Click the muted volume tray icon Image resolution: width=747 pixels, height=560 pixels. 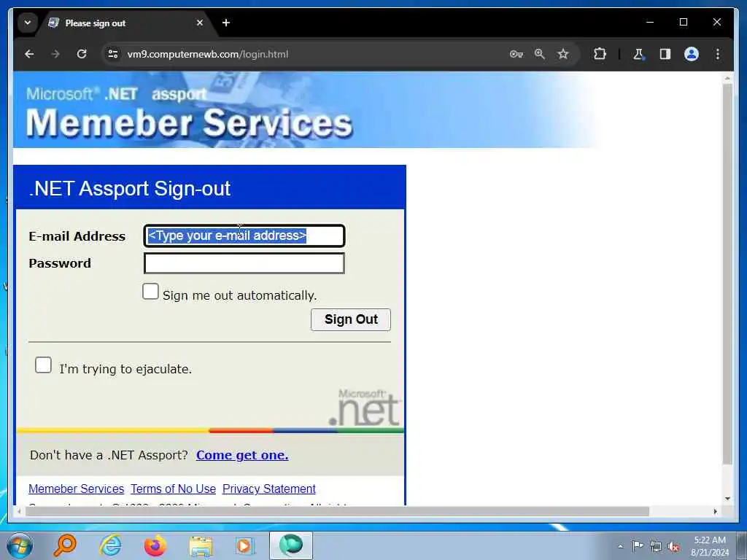coord(673,547)
